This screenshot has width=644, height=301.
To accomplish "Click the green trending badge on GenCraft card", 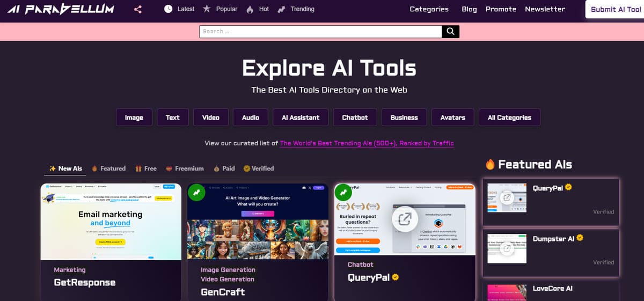I will tap(197, 193).
